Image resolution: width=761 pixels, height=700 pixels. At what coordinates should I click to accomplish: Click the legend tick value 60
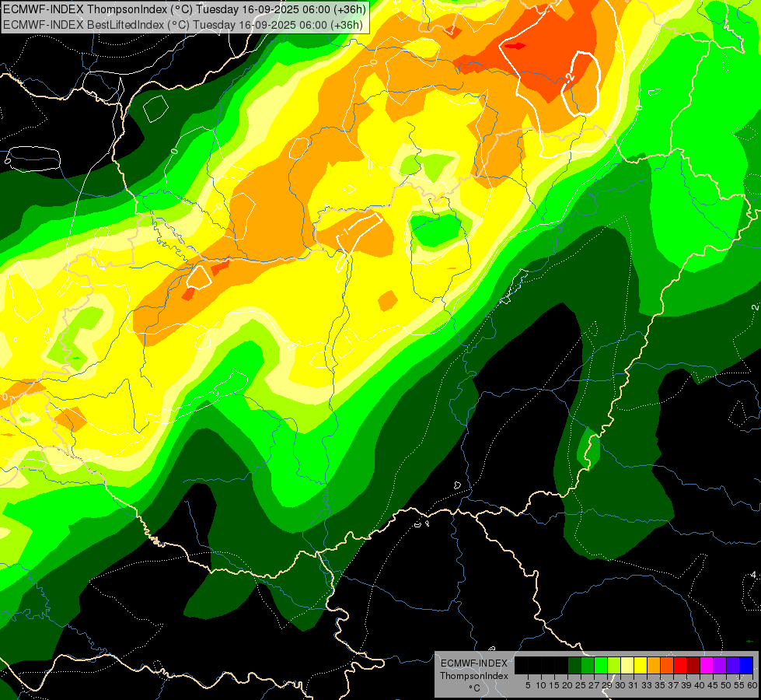pos(752,685)
